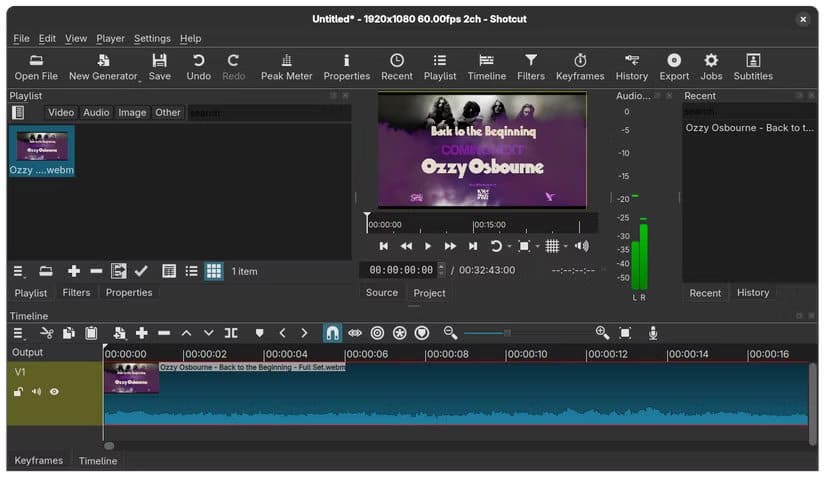Switch playlist to icons view
The width and height of the screenshot is (825, 478).
[214, 271]
